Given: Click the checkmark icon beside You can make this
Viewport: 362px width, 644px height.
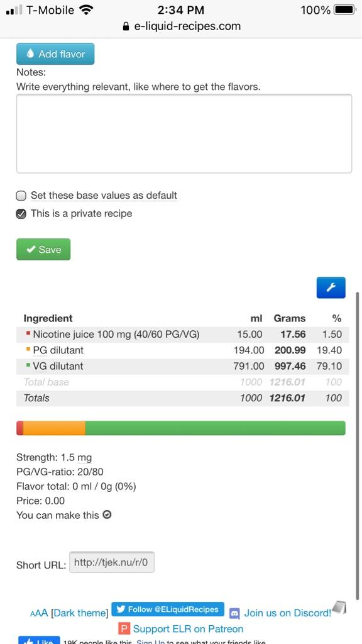Looking at the screenshot, I should 107,514.
